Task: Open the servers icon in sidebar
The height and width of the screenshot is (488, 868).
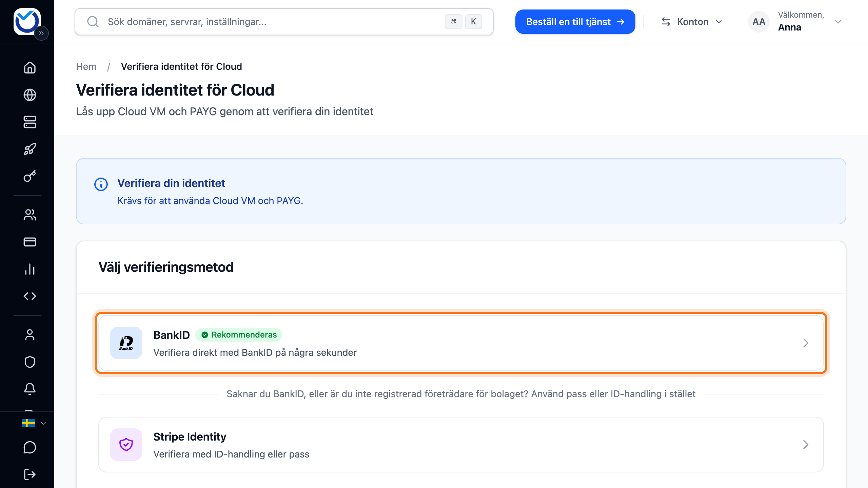Action: click(x=30, y=122)
